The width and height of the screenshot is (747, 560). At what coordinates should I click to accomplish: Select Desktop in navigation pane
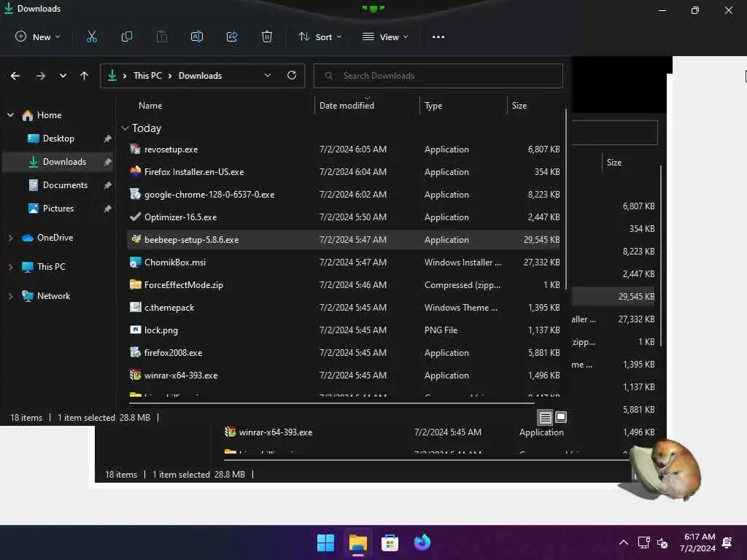coord(58,138)
